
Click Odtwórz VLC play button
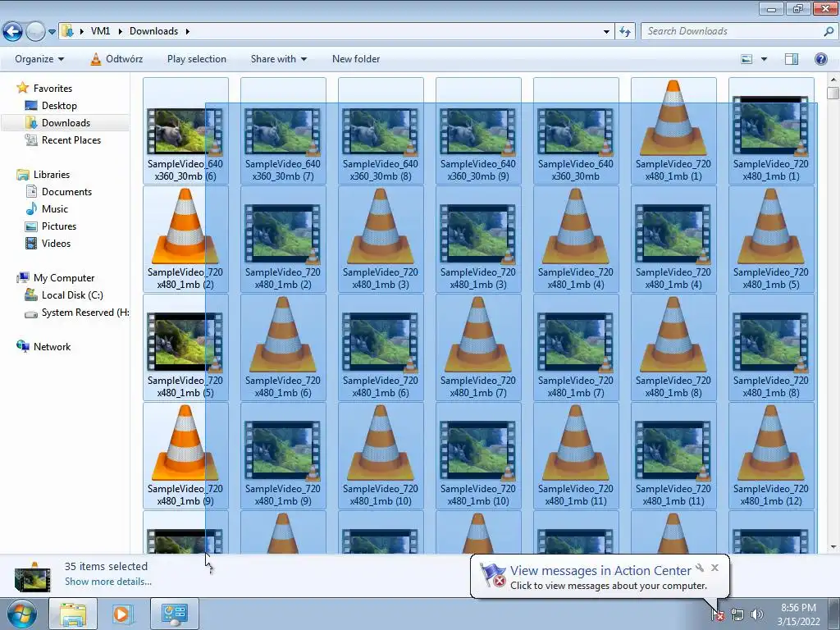pyautogui.click(x=116, y=59)
